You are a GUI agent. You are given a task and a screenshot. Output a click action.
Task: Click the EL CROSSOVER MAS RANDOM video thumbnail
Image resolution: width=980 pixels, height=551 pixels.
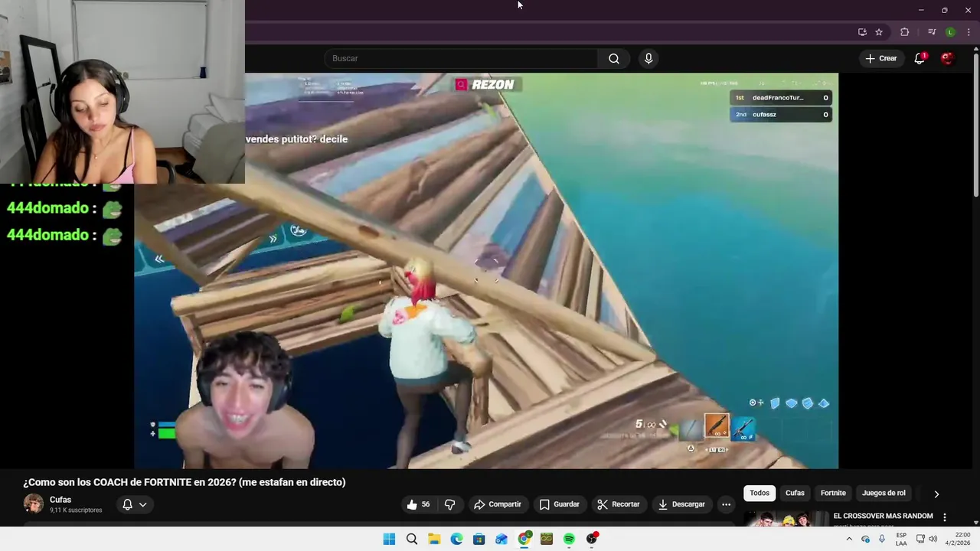786,519
